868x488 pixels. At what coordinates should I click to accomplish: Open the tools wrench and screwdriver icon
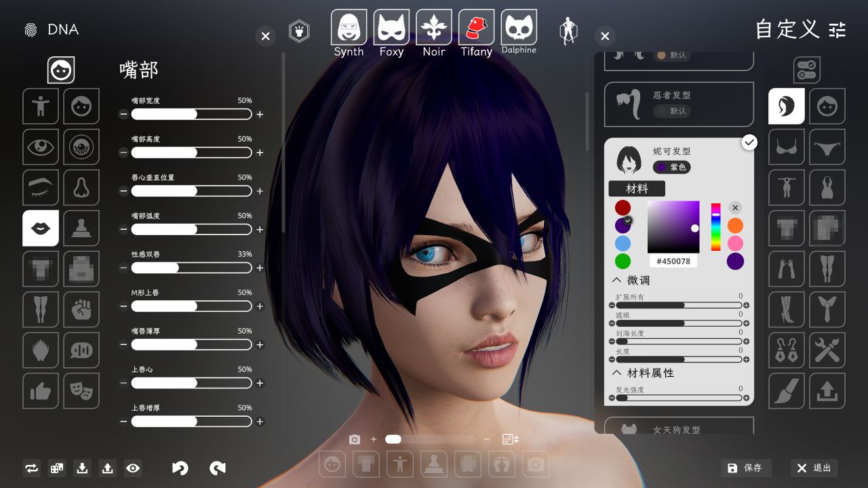pos(827,350)
